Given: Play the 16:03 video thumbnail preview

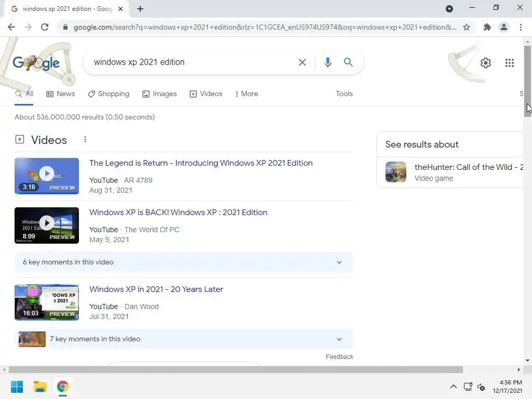Looking at the screenshot, I should (x=47, y=302).
